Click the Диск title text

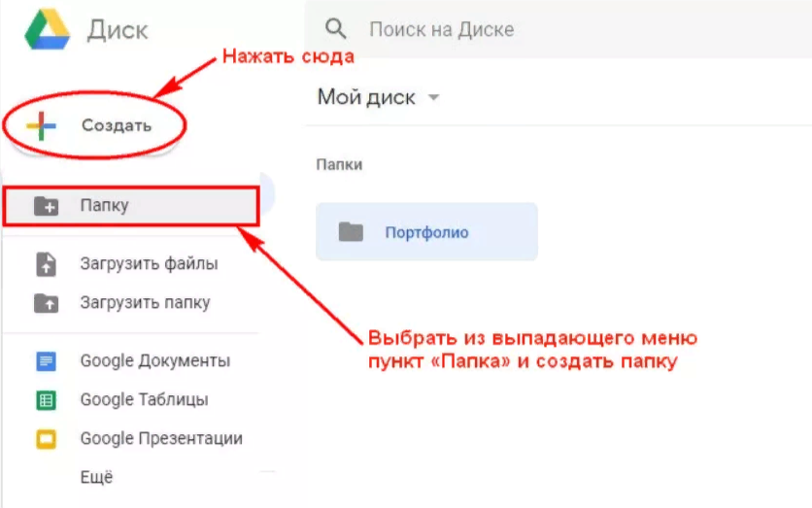118,29
